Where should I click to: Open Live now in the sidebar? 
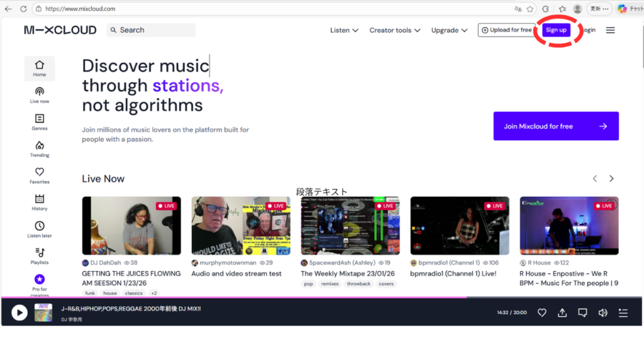pyautogui.click(x=40, y=95)
